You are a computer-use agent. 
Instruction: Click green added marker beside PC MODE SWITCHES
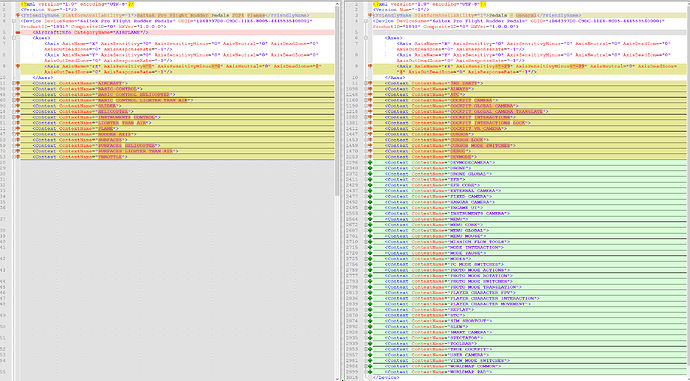(x=370, y=264)
